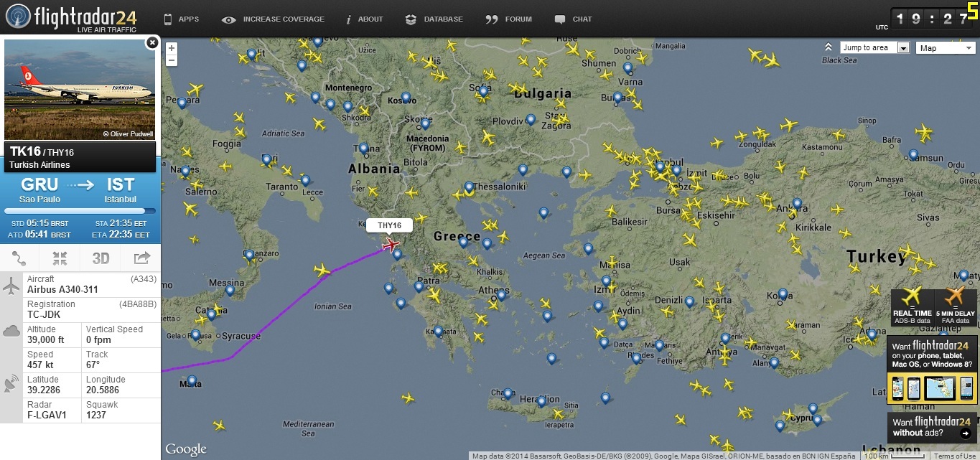Open the CHAT menu item
The height and width of the screenshot is (460, 980).
573,19
